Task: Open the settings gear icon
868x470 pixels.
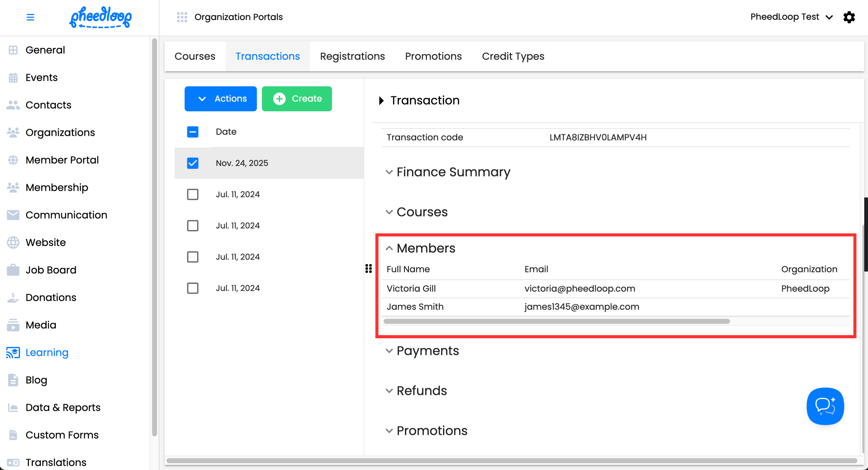Action: click(x=849, y=17)
